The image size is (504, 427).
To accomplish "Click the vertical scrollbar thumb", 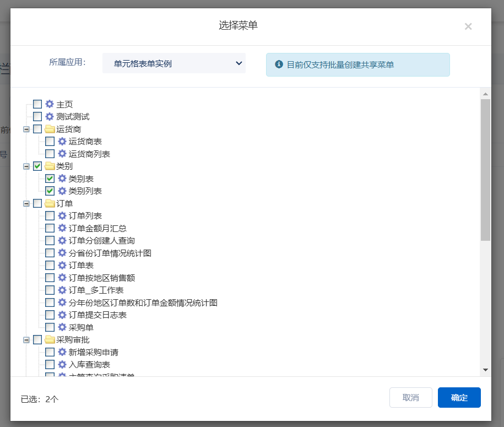I will pos(485,170).
